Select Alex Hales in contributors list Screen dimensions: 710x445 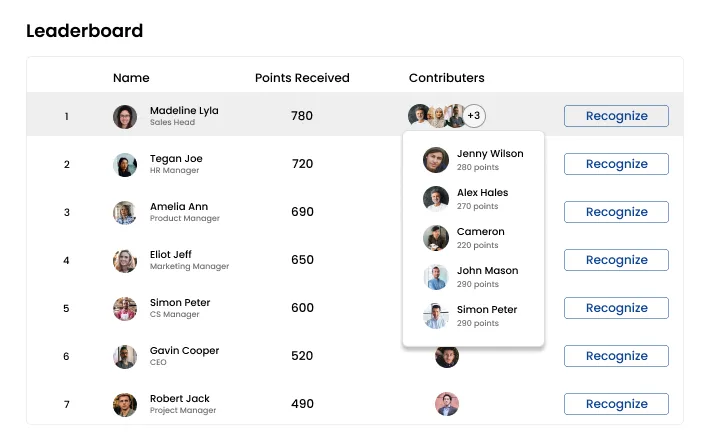point(482,198)
